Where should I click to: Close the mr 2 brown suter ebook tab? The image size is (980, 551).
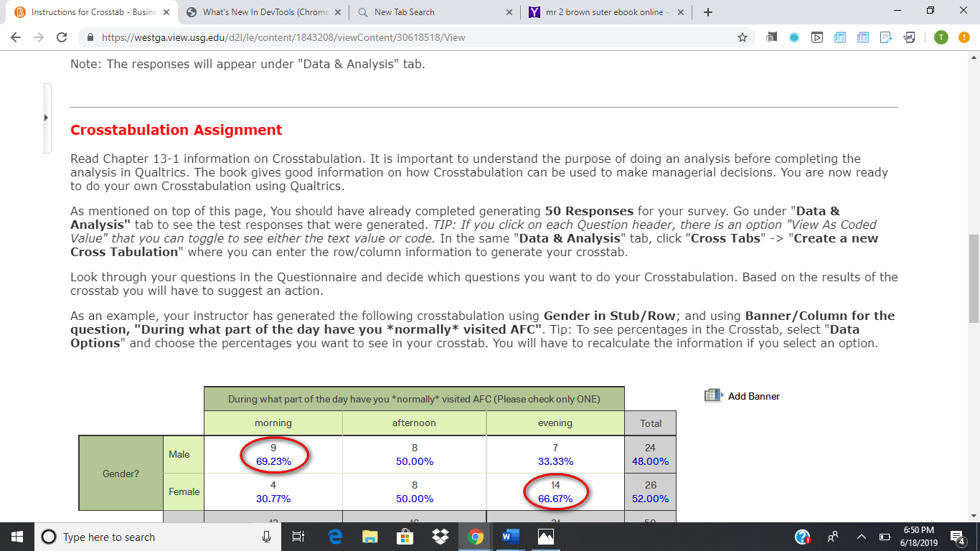point(679,12)
